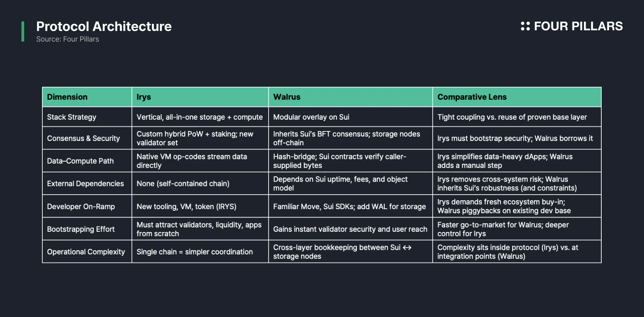Click the Developer On-Ramp row label
This screenshot has height=317, width=644.
[x=81, y=207]
